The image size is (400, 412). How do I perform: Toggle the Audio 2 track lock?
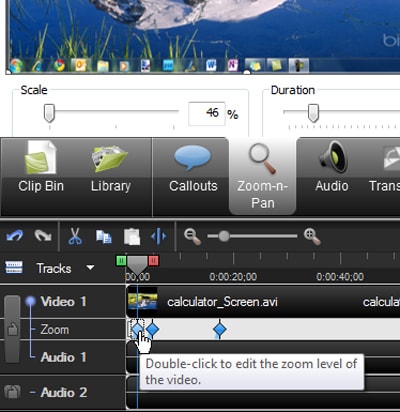click(x=12, y=392)
